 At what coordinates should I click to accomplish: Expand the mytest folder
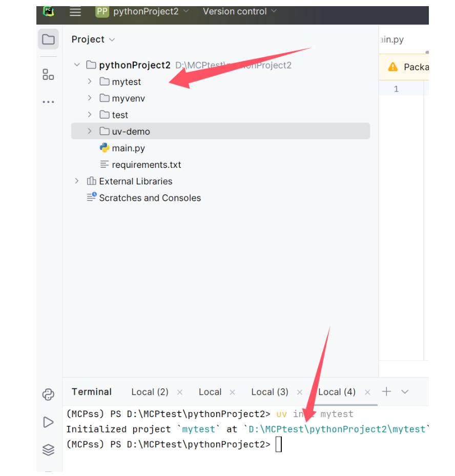pos(90,81)
